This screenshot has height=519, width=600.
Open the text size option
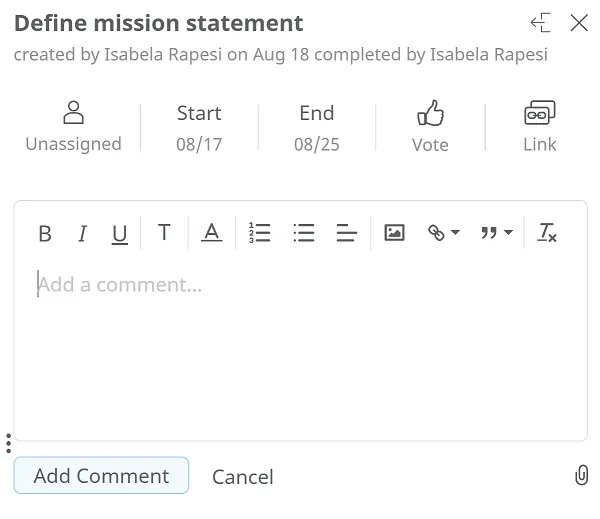164,233
